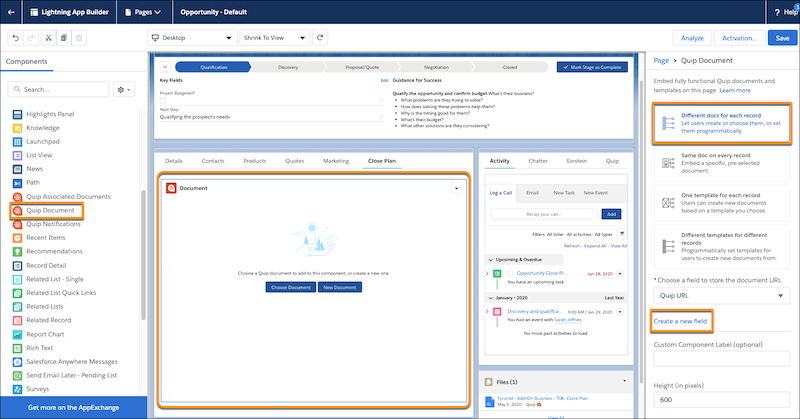
Task: Copy the selected component
Action: pyautogui.click(x=64, y=38)
